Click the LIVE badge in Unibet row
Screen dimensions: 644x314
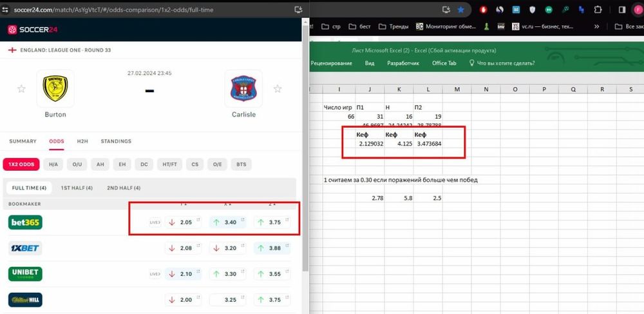[155, 274]
